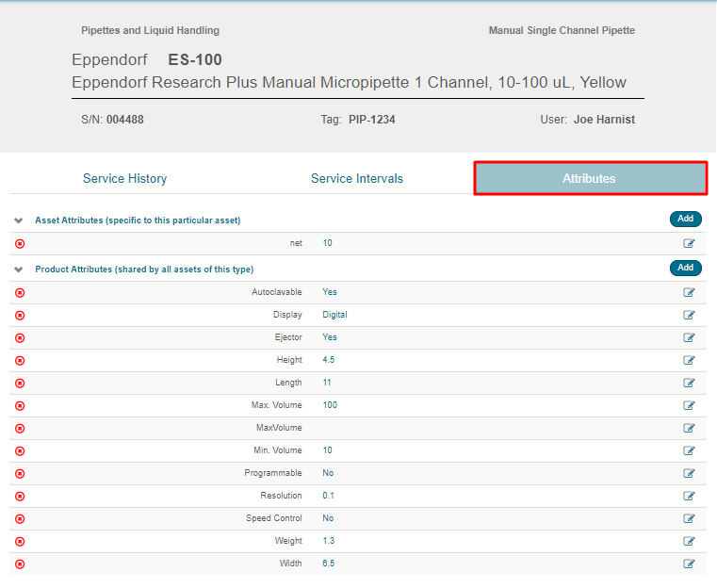
Task: Delete the Autoclavable attribute
Action: (x=20, y=293)
